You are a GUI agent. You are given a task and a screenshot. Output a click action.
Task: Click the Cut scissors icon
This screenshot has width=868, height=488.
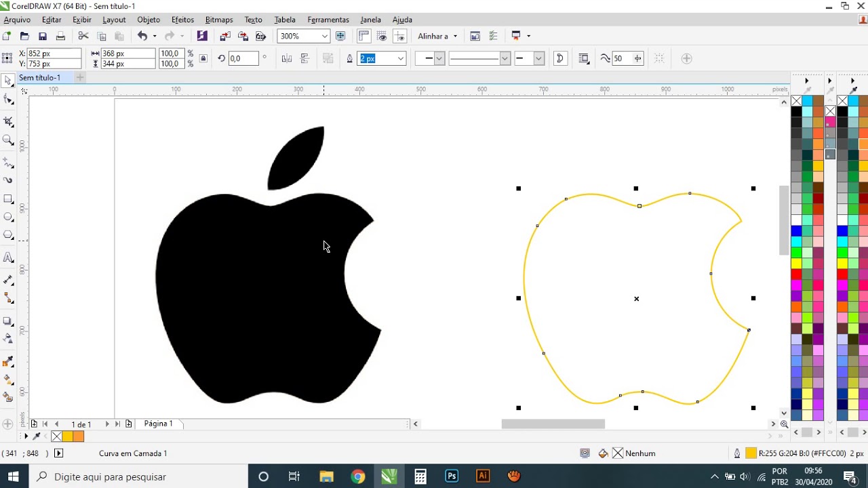coord(83,36)
